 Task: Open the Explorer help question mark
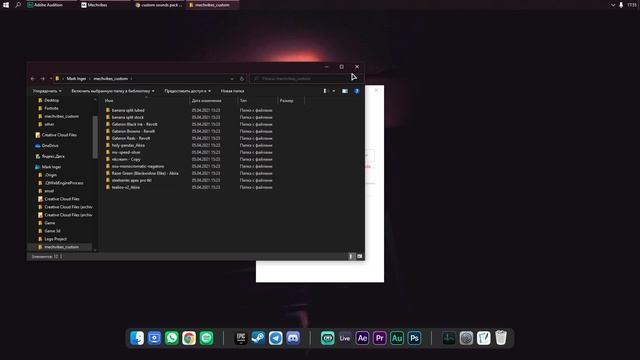pos(357,91)
